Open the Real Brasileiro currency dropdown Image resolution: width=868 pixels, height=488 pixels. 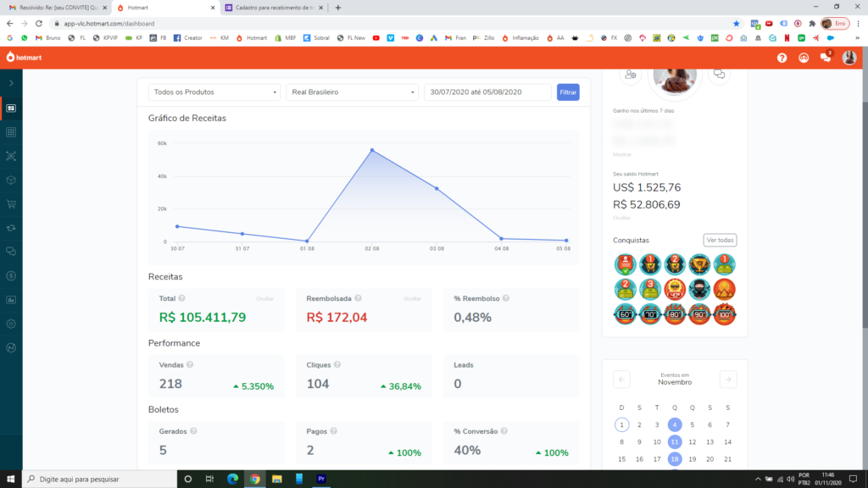(x=352, y=91)
